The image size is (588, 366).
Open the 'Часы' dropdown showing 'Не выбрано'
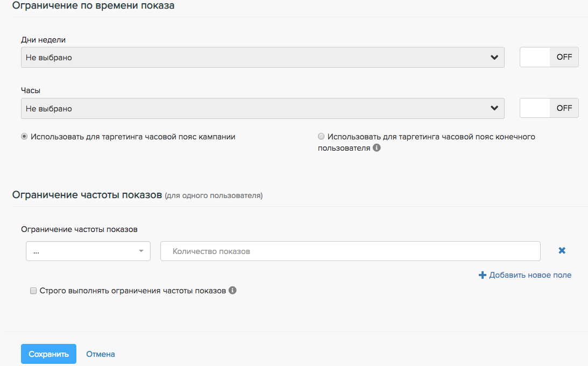pos(253,109)
